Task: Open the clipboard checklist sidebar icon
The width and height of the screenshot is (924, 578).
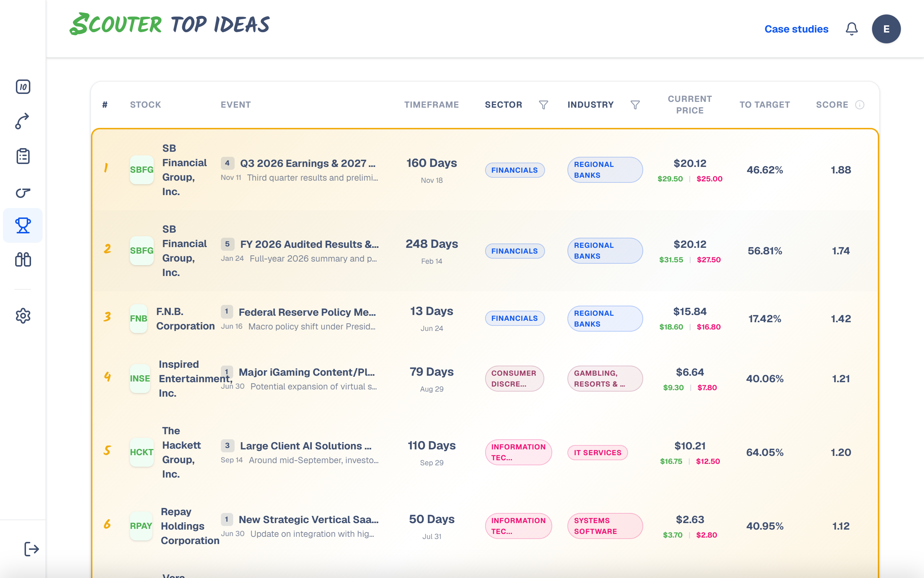Action: click(23, 156)
